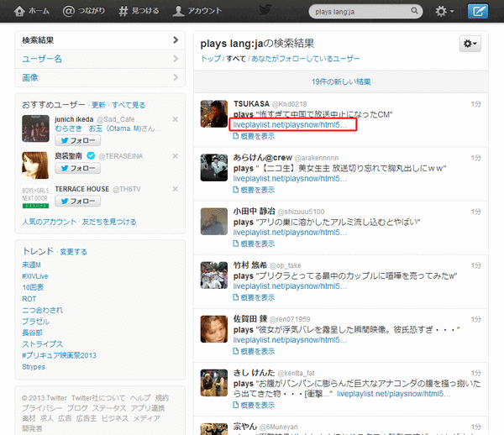Viewport: 504px width, 435px height.
Task: Dismiss 島袋聖南 suggestion
Action: pos(176,156)
